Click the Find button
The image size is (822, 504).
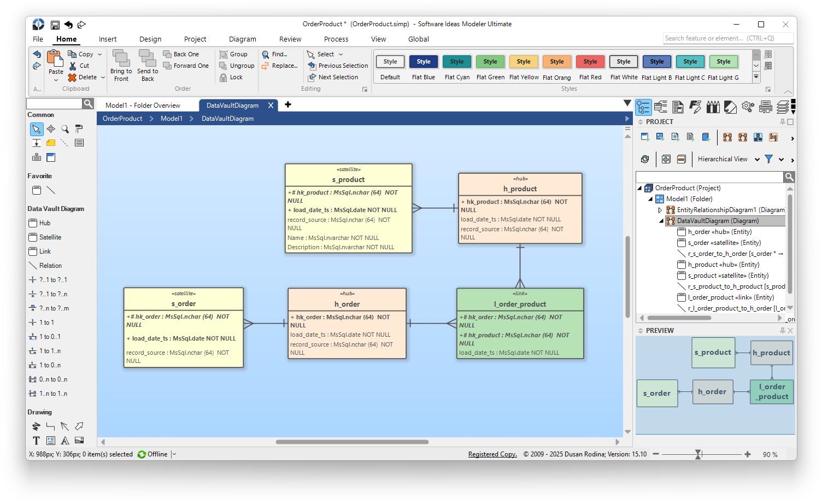pos(274,55)
